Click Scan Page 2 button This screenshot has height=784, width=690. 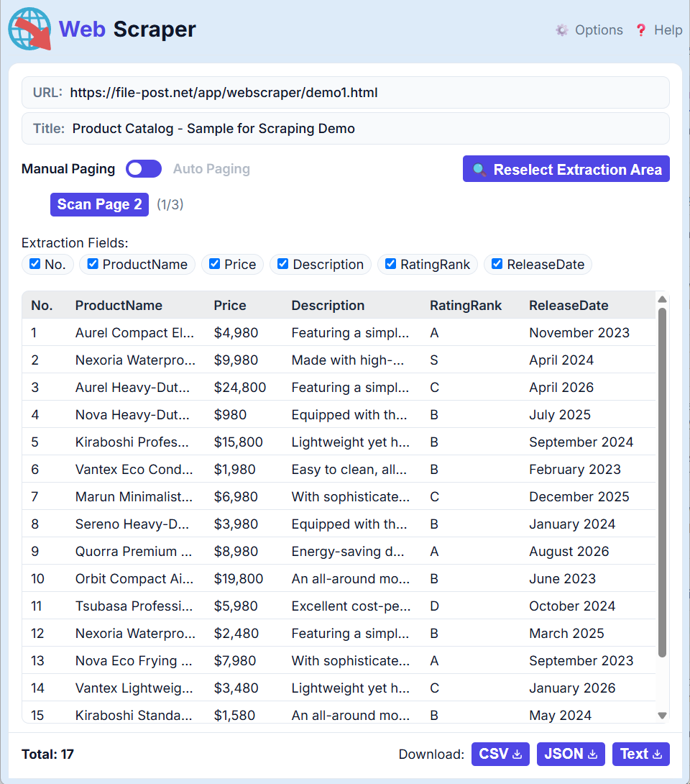pyautogui.click(x=99, y=204)
